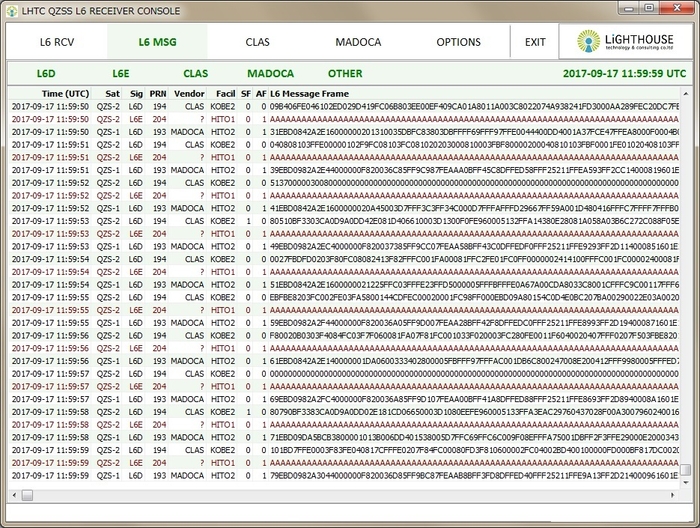Sort by the Vendor column header
700x528 pixels.
tap(189, 93)
